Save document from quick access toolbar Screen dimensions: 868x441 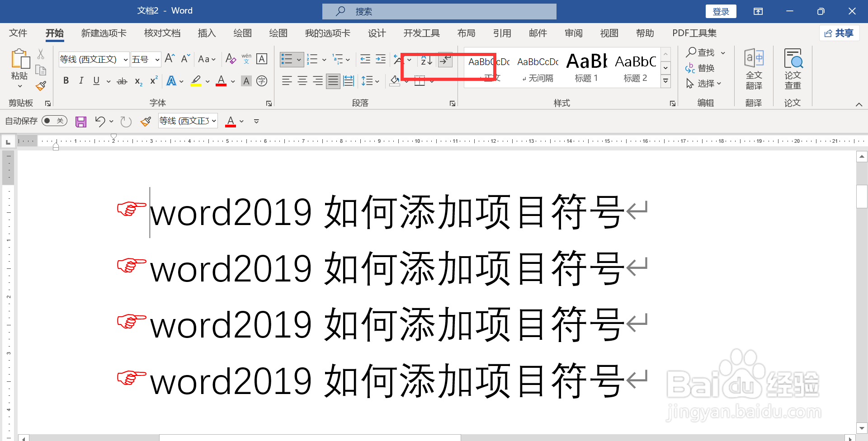(81, 122)
